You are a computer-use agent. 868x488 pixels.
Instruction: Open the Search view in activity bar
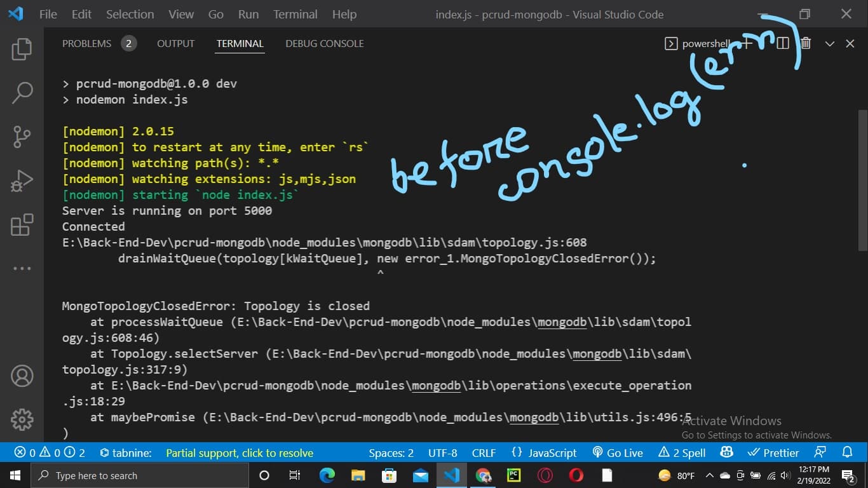pyautogui.click(x=22, y=93)
